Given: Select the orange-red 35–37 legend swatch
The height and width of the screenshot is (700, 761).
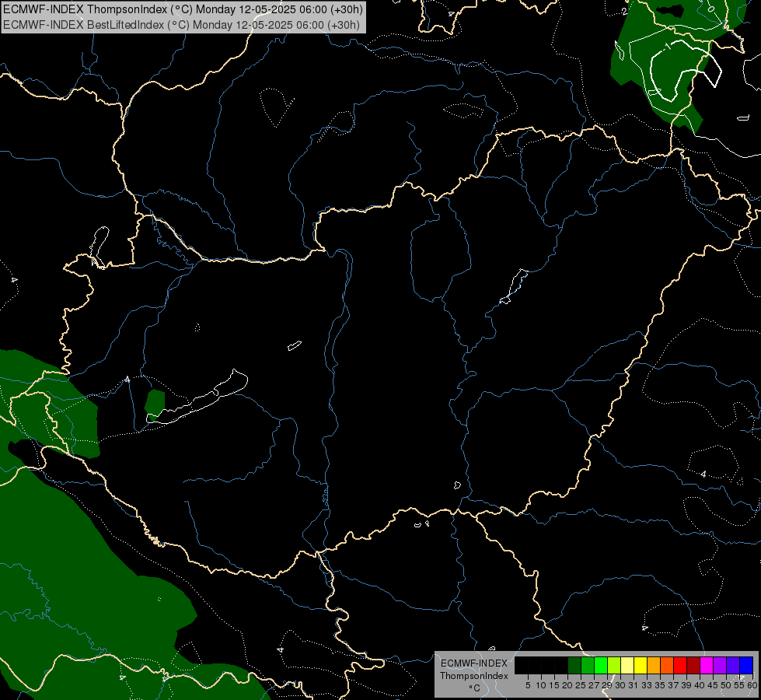Looking at the screenshot, I should [x=667, y=665].
